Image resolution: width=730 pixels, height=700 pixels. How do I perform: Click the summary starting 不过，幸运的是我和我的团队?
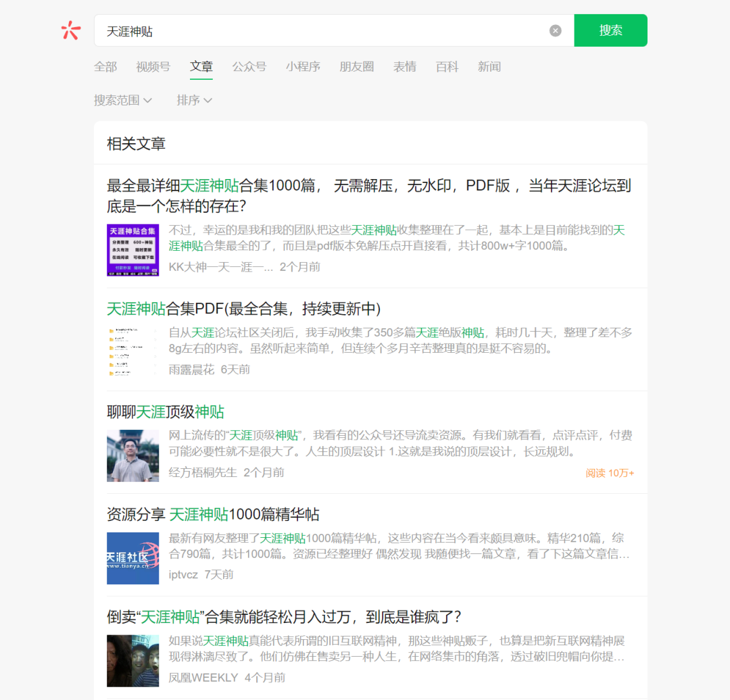coord(397,238)
